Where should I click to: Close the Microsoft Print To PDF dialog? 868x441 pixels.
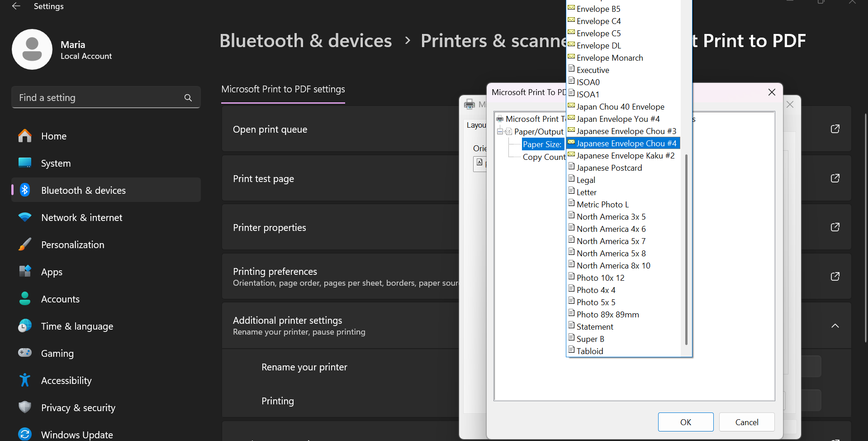tap(772, 92)
